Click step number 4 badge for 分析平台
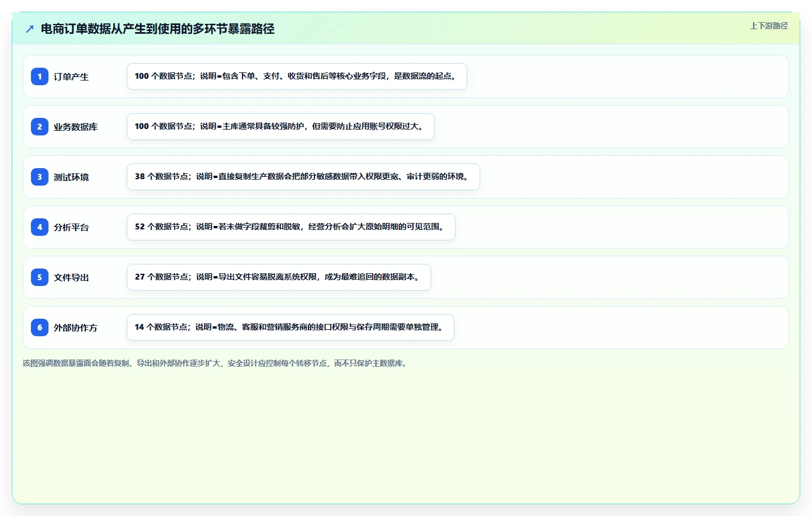 pyautogui.click(x=40, y=227)
